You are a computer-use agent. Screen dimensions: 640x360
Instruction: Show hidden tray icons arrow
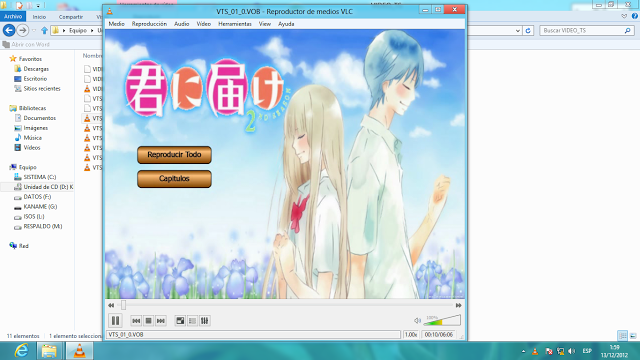[x=523, y=351]
